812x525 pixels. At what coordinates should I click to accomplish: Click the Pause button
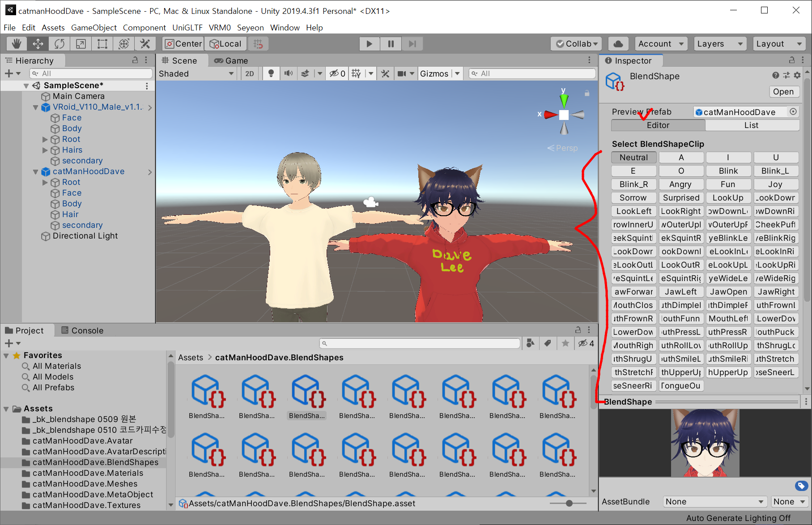click(391, 44)
